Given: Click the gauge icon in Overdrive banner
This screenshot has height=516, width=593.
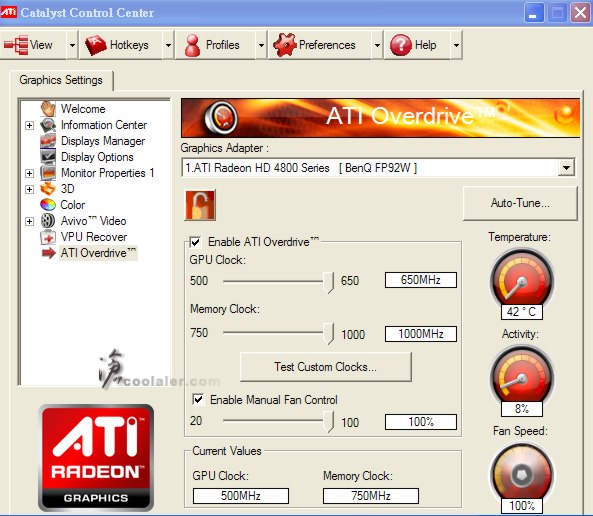Looking at the screenshot, I should coord(221,118).
